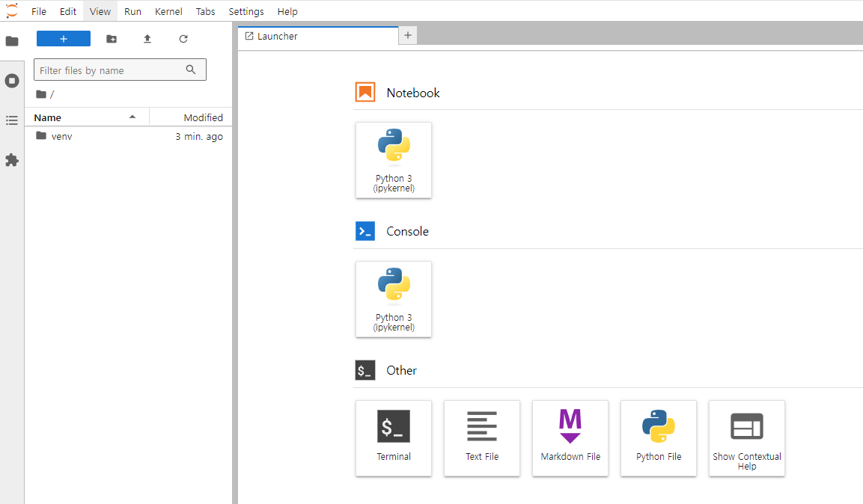Click the '3 min. ago' modified time

click(199, 136)
